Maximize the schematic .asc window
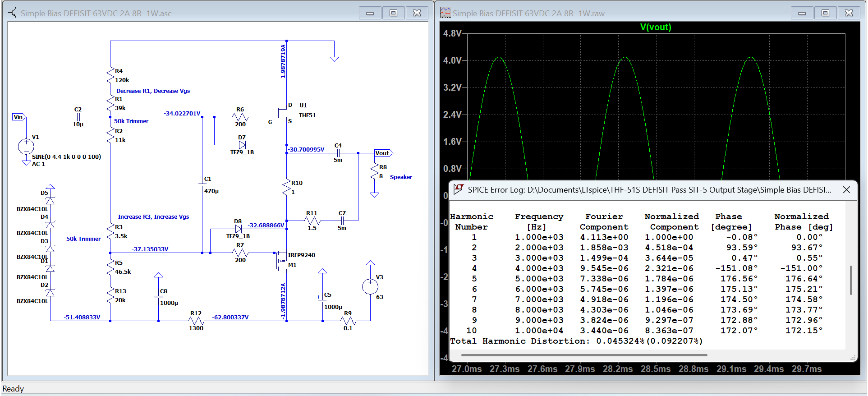This screenshot has width=868, height=396. point(394,13)
